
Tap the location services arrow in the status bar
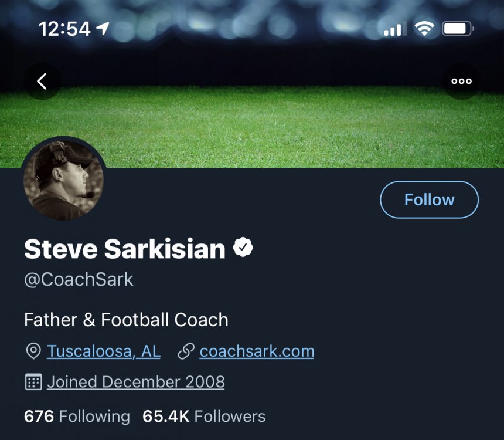tap(104, 28)
